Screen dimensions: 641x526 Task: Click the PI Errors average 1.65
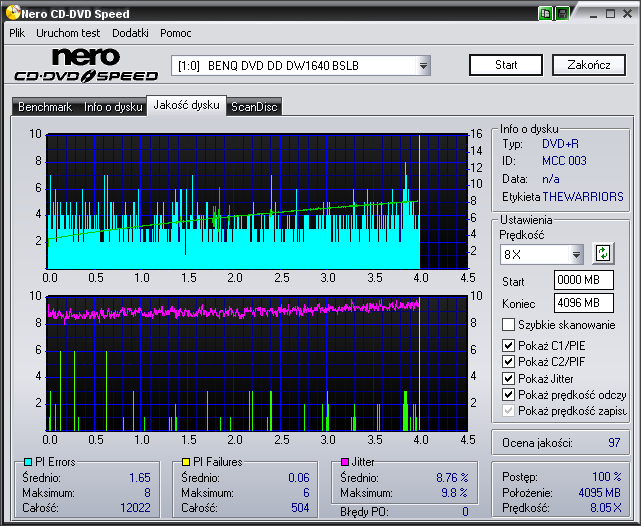[140, 477]
